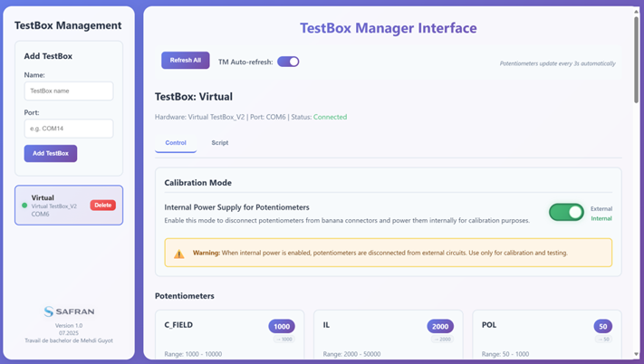Viewport: 644px width, 364px height.
Task: Delete the Virtual TestBox
Action: (x=103, y=206)
